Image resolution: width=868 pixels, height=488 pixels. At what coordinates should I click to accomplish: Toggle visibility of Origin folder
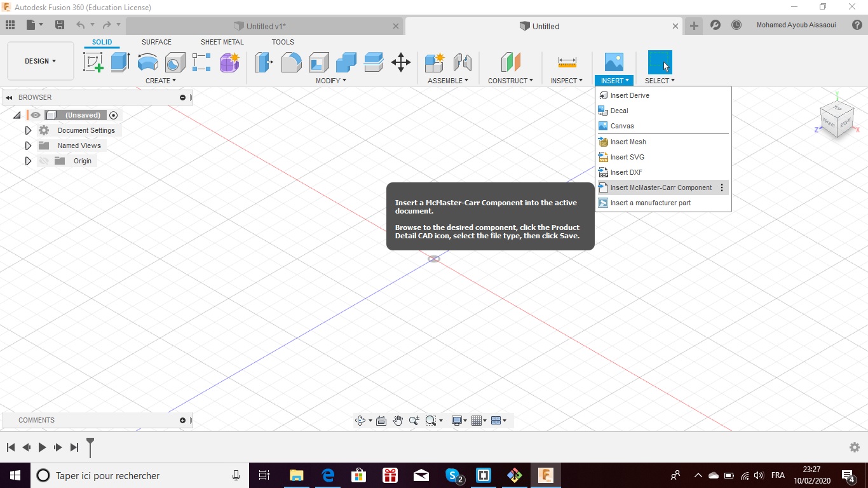[x=43, y=161]
